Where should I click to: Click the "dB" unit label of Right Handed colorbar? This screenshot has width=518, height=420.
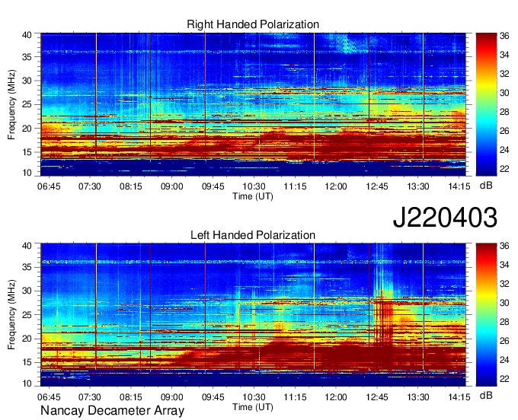[x=486, y=186]
